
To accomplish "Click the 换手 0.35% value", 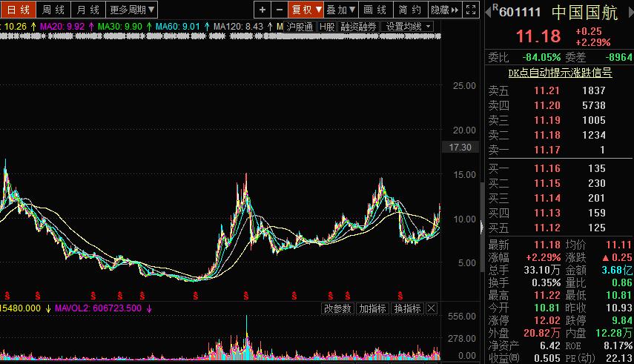I will tap(547, 282).
